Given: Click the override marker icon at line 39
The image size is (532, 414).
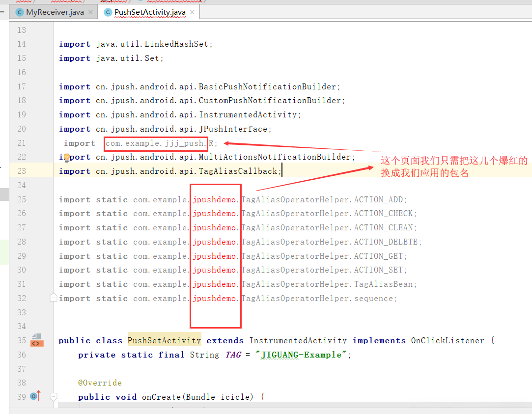Looking at the screenshot, I should 35,396.
